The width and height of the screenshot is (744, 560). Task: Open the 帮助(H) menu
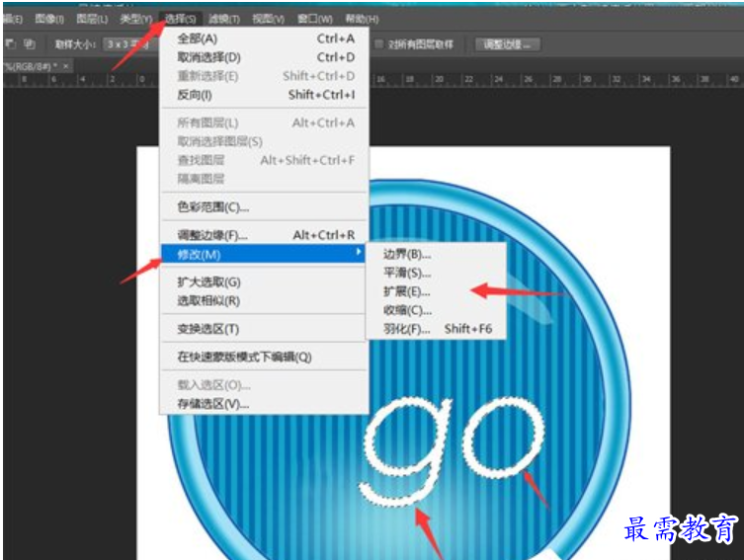[362, 19]
